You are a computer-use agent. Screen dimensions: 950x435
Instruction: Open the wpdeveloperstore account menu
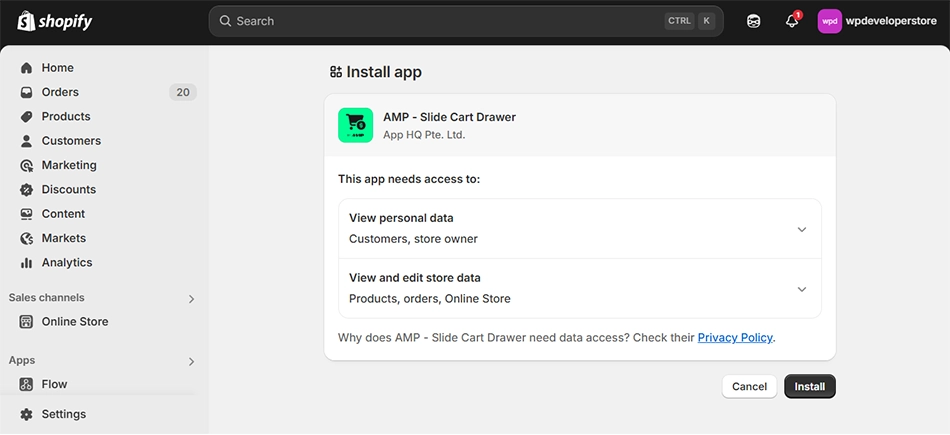(x=877, y=21)
